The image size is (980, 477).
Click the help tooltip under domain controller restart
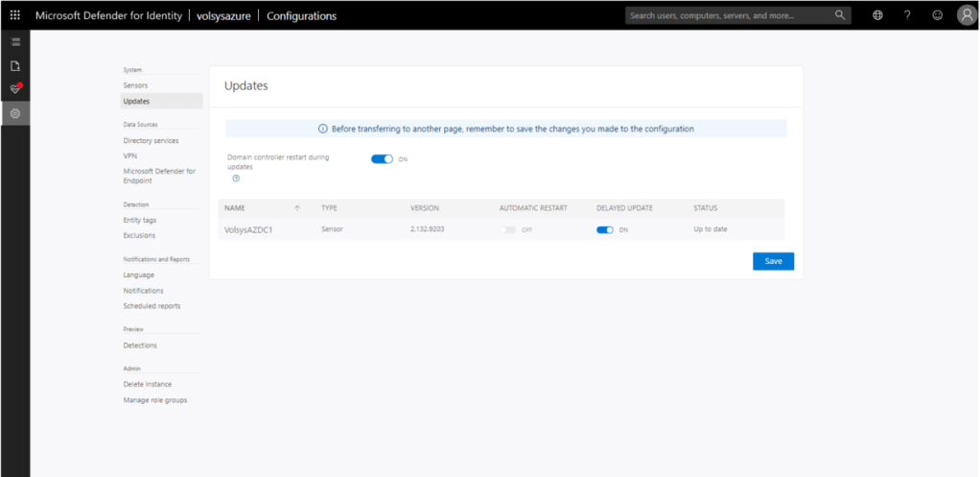point(236,178)
